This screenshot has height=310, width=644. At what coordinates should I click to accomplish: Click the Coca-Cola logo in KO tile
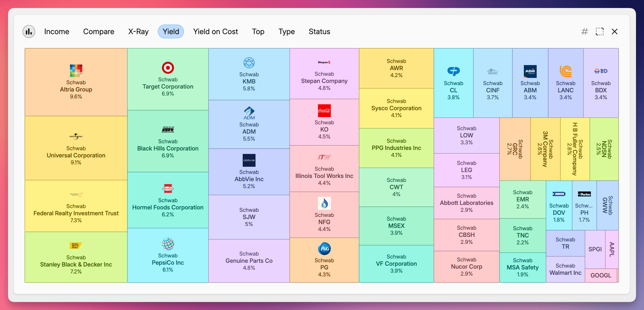point(324,111)
